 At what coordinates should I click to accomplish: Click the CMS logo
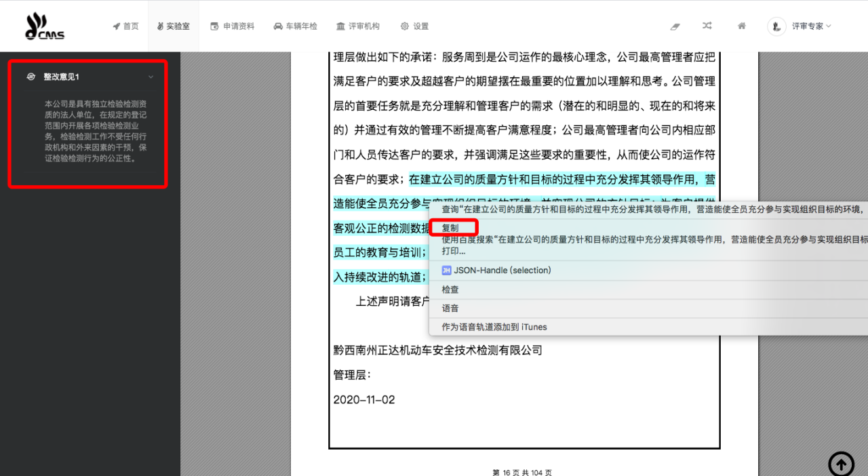[x=44, y=26]
